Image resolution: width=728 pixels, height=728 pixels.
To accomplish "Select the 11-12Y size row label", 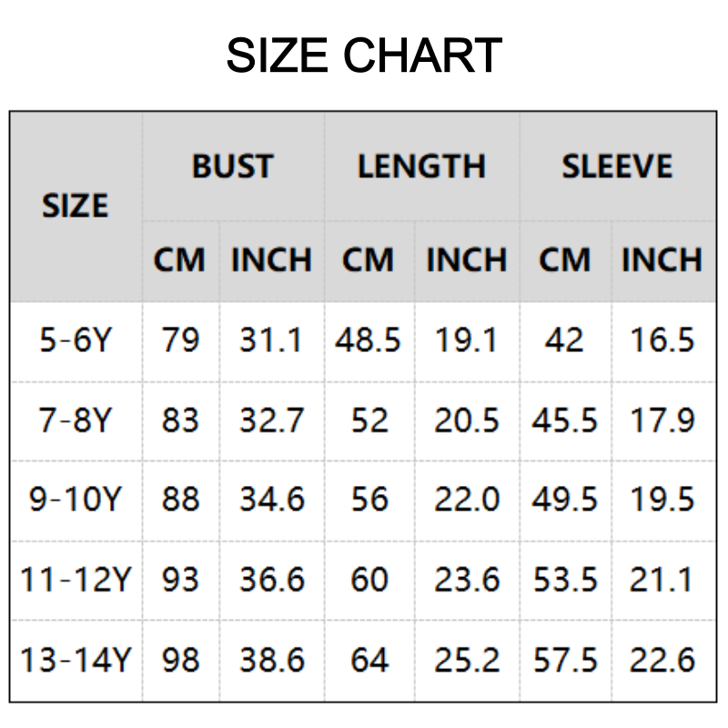I will [76, 580].
